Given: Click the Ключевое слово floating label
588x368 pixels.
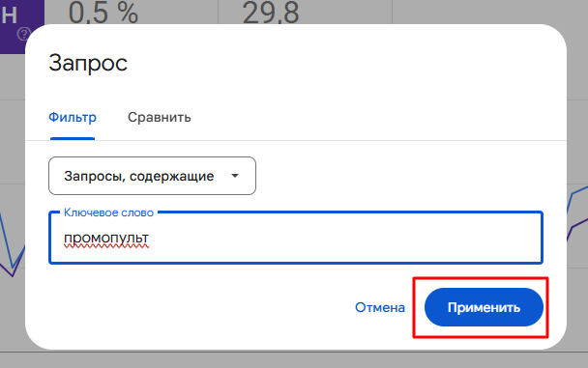Looking at the screenshot, I should point(108,212).
